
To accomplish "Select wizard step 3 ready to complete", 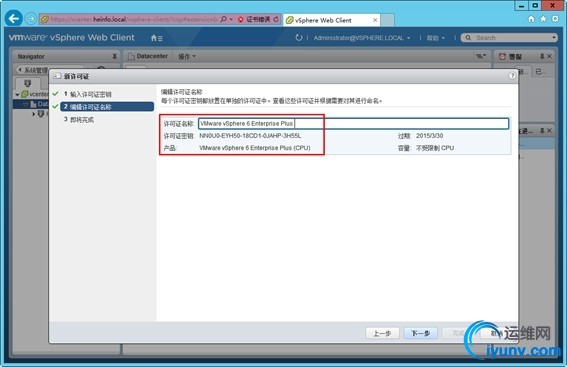I will 79,119.
